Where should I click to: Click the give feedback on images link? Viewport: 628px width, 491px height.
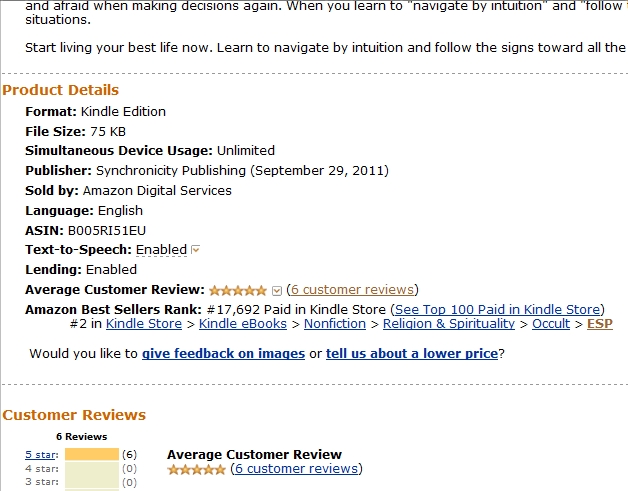(223, 354)
